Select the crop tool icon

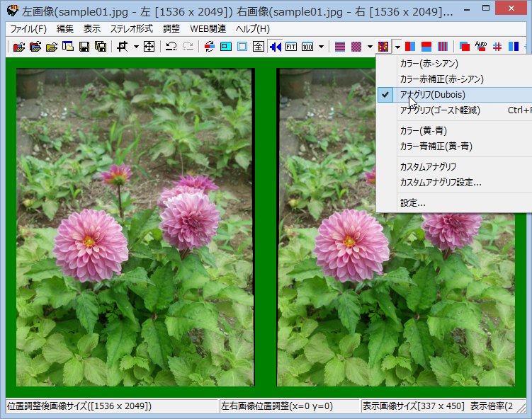coord(123,47)
